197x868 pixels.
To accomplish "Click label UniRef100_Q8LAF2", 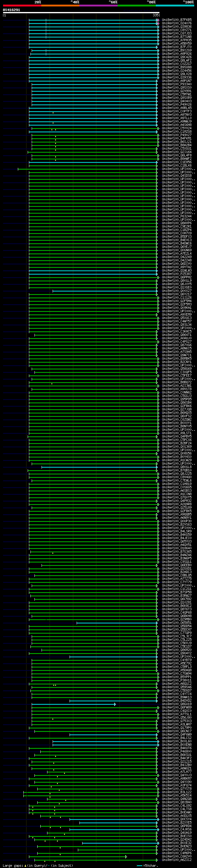I will (x=177, y=60).
